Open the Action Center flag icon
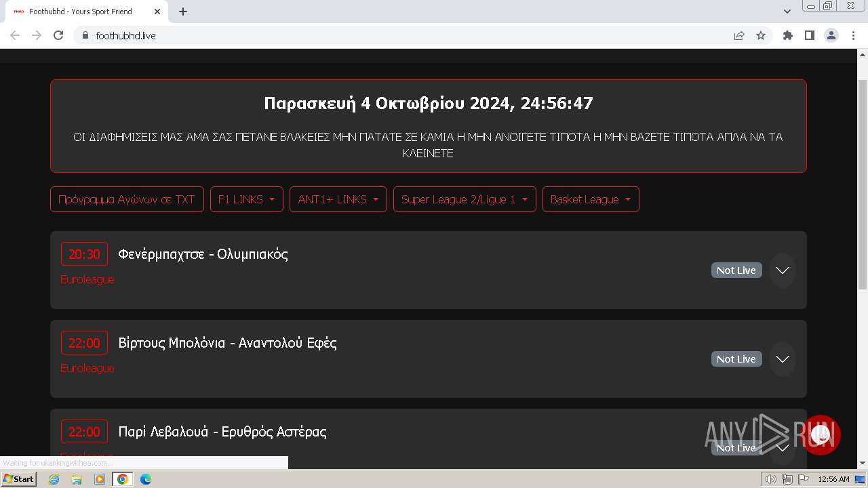Image resolution: width=868 pixels, height=488 pixels. [x=804, y=479]
